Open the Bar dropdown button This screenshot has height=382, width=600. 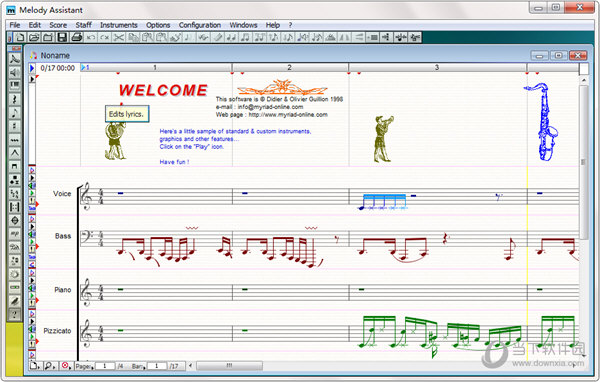138,366
